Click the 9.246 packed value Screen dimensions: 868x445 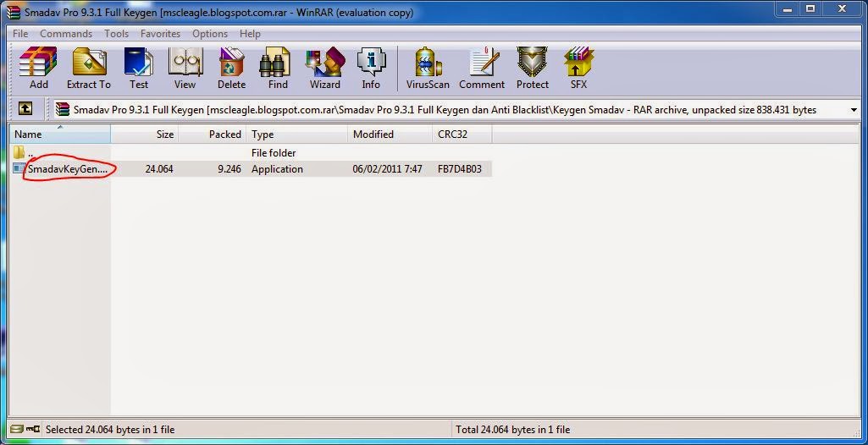[229, 169]
